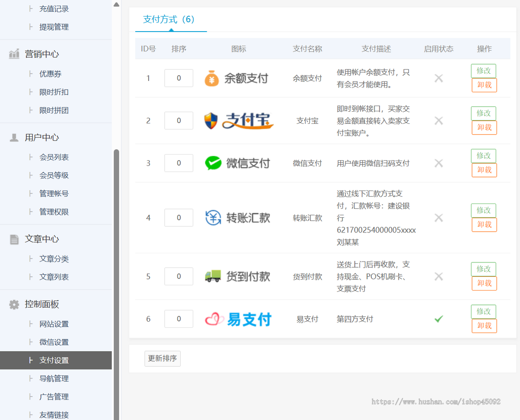Screen dimensions: 520x420
Task: Select 会员等级 in the sidebar
Action: (x=54, y=175)
